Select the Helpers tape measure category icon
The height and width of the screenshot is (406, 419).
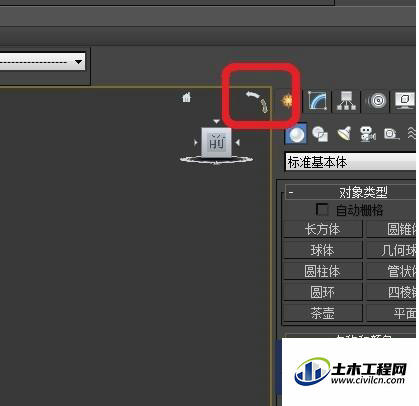coord(392,134)
